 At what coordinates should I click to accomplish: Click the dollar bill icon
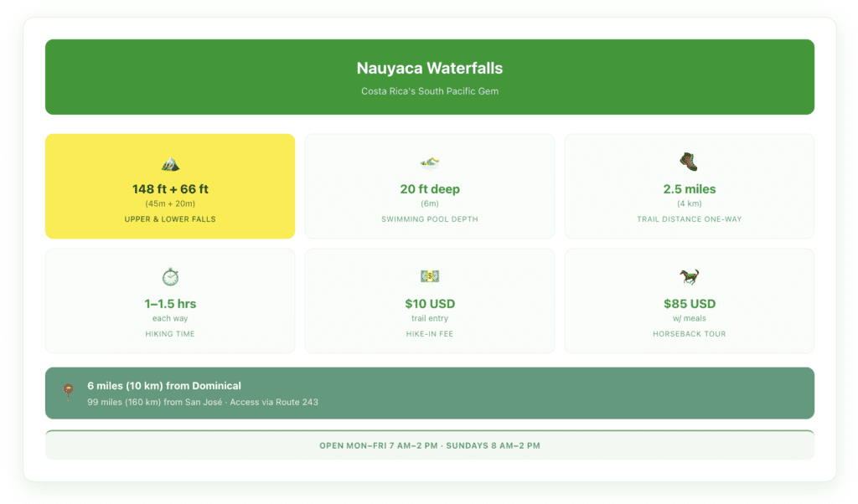coord(430,276)
